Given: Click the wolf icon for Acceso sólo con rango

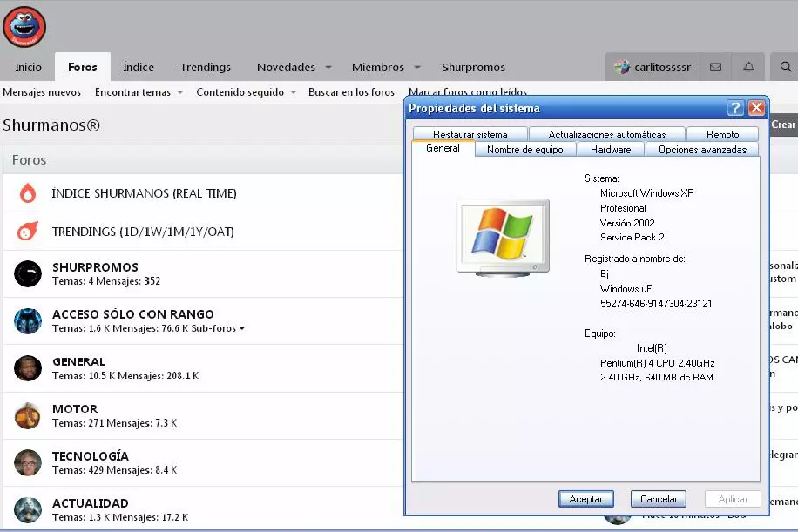Looking at the screenshot, I should (28, 321).
